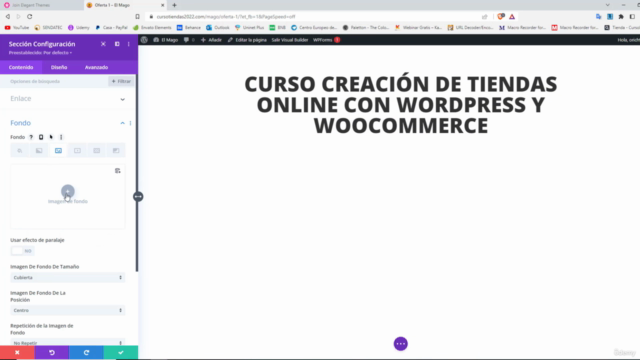
Task: Click the panel resize handle arrows
Action: pos(138,197)
